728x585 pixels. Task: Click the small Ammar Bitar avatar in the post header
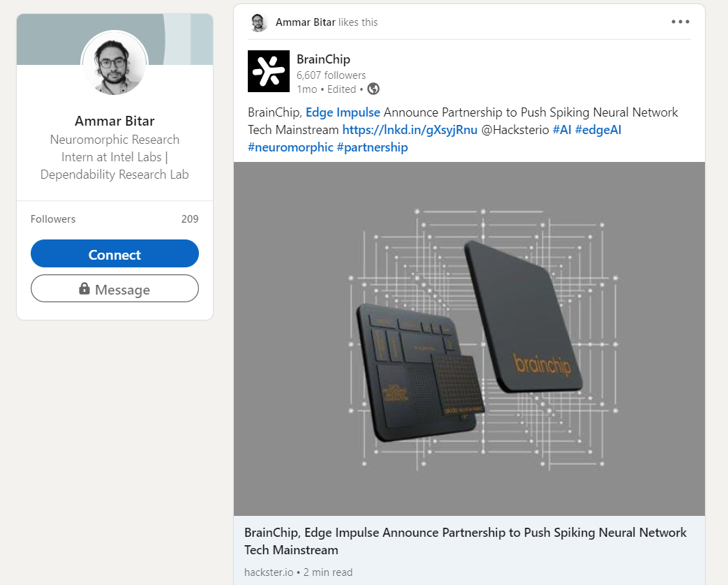(x=258, y=22)
